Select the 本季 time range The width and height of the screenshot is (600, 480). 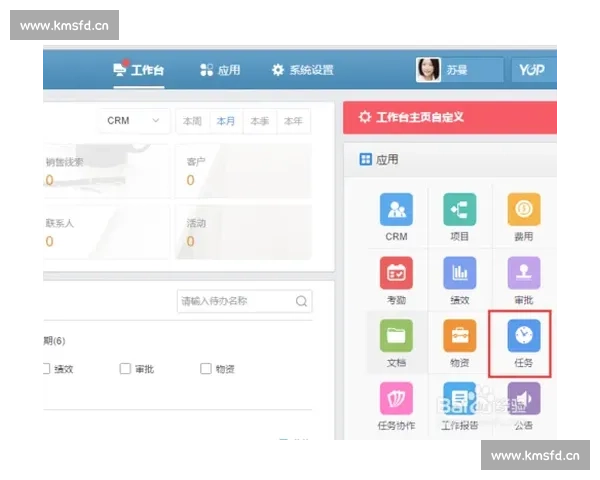point(259,121)
